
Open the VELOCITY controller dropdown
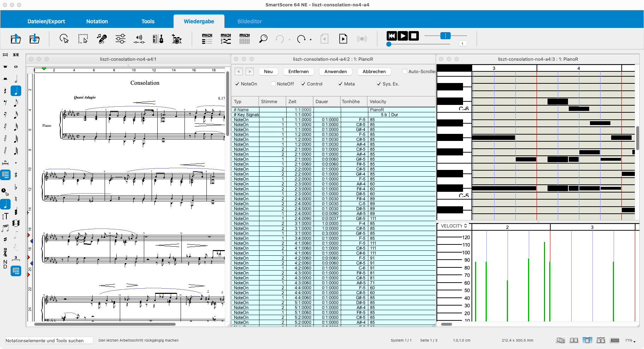[x=454, y=226]
